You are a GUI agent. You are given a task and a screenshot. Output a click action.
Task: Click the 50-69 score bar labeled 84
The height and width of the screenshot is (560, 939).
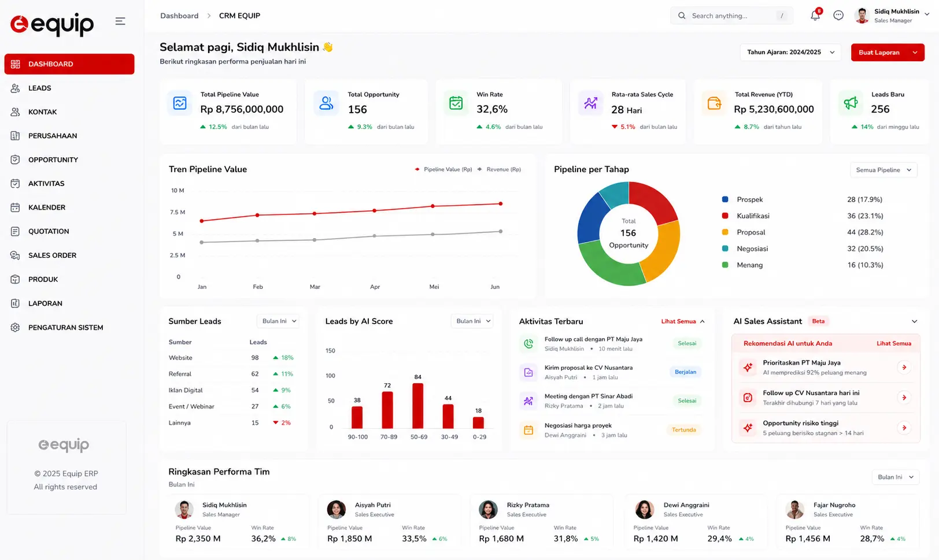tap(417, 405)
